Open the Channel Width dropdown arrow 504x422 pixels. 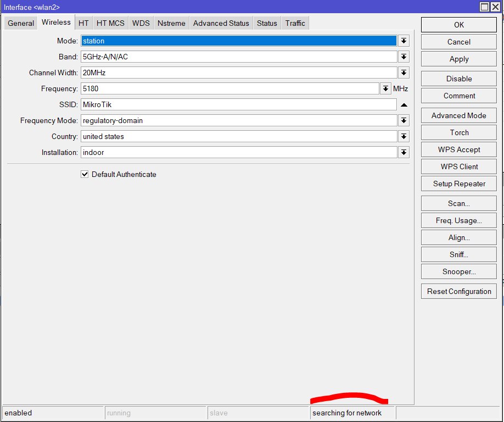click(x=404, y=73)
